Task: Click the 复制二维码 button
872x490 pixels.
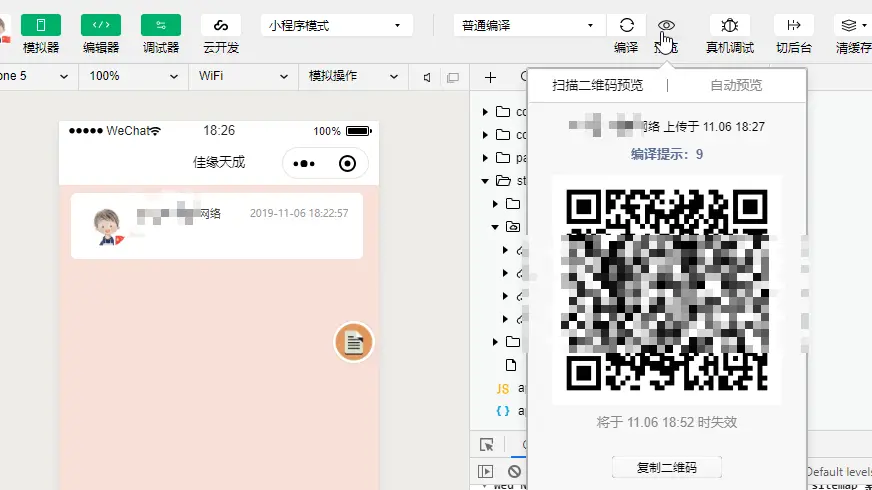Action: coord(667,467)
